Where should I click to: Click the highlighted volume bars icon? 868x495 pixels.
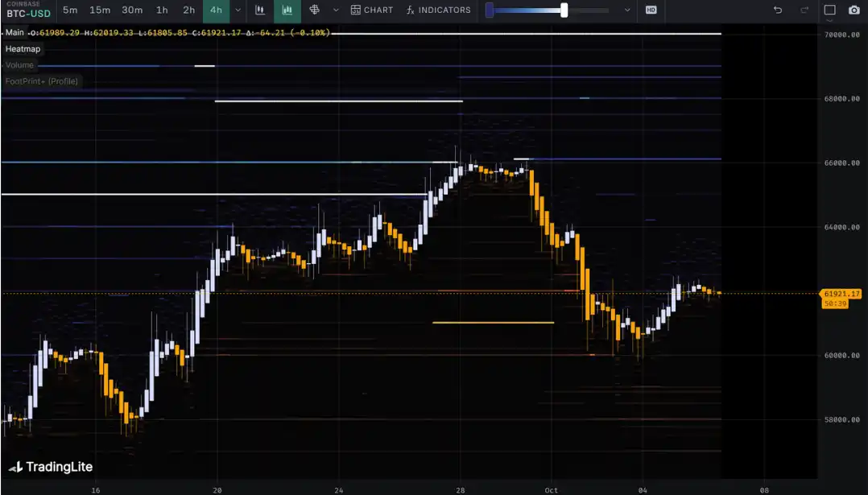(287, 10)
